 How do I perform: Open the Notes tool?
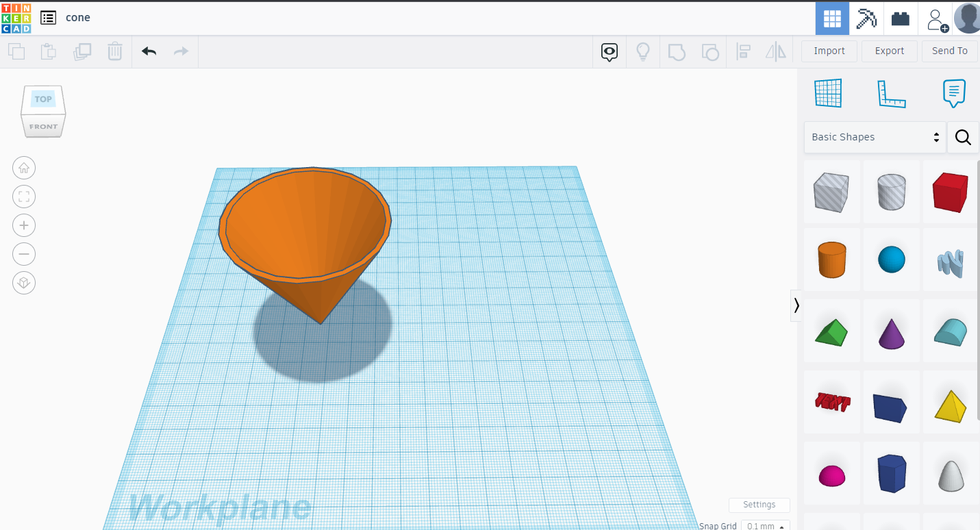[954, 93]
